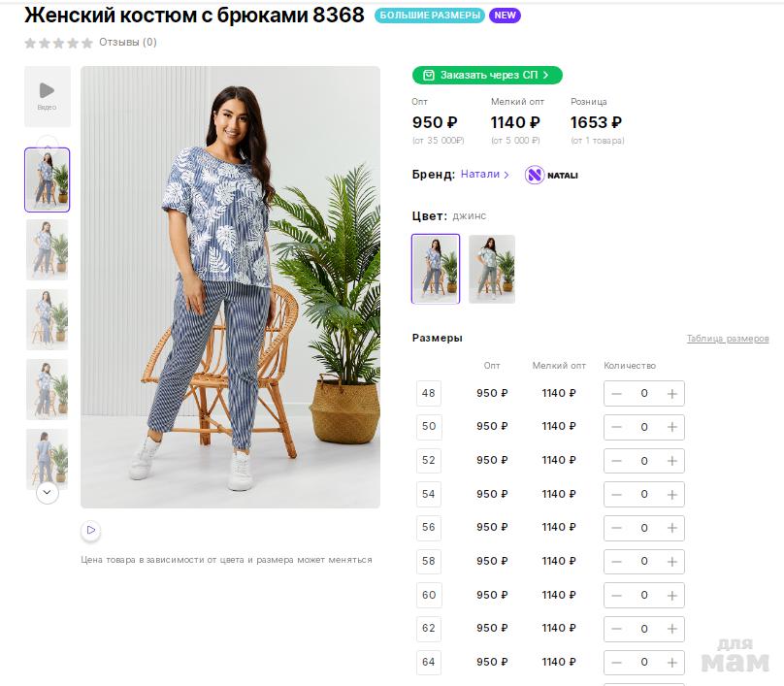Click the review rating stars
This screenshot has width=784, height=686.
pos(58,43)
